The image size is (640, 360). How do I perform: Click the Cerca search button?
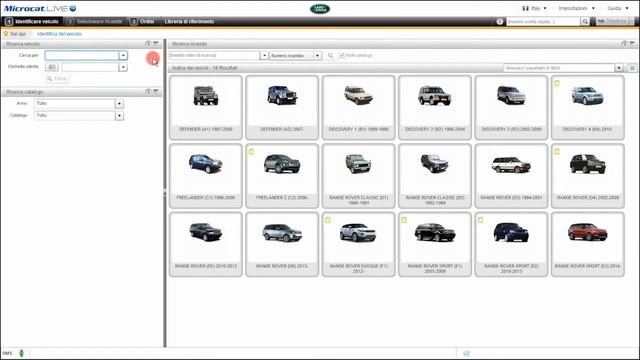click(57, 78)
